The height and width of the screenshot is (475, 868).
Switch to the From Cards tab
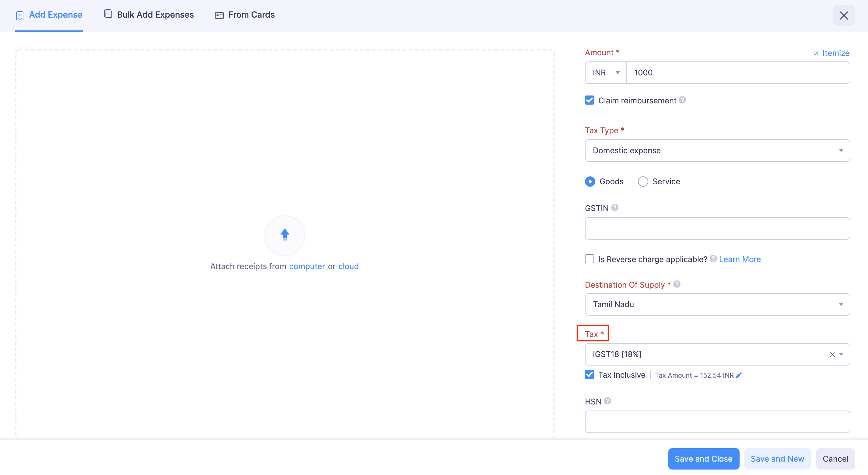point(245,15)
